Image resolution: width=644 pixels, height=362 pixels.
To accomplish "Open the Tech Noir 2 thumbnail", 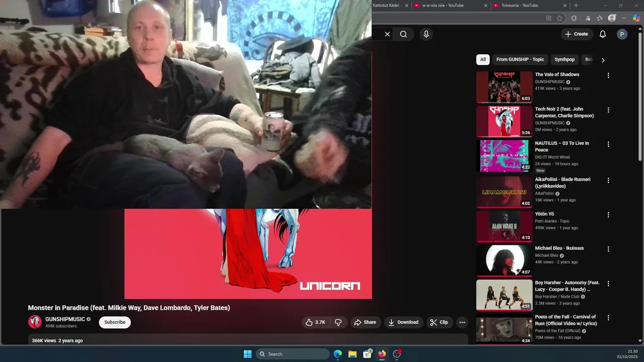I will click(x=504, y=121).
